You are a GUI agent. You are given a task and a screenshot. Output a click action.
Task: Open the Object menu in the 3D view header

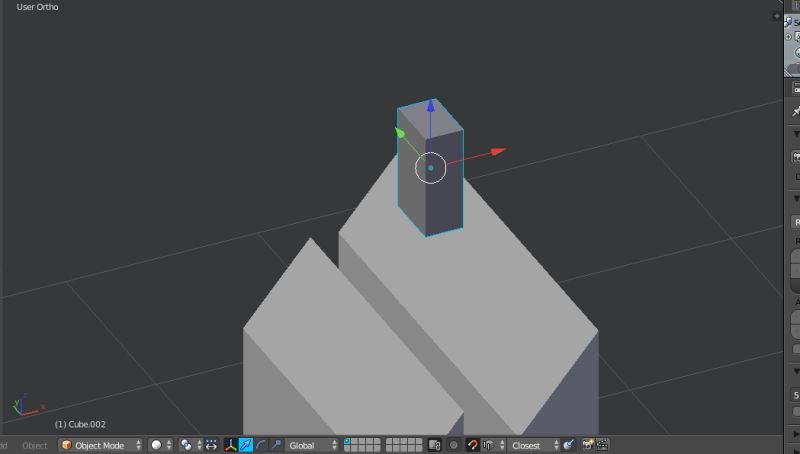click(x=34, y=445)
